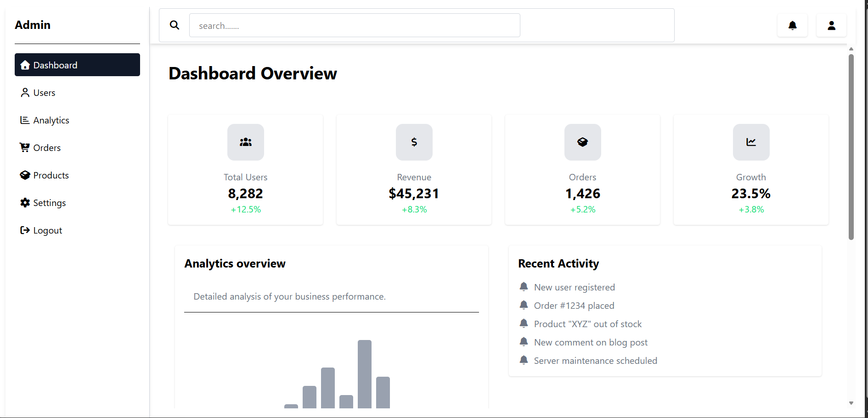
Task: Select the Products box icon
Action: 25,175
